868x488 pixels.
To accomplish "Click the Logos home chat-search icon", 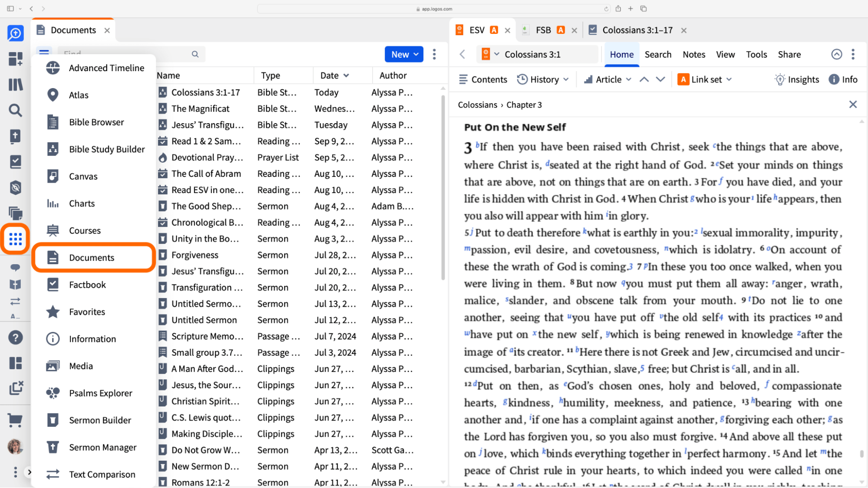I will [x=15, y=33].
